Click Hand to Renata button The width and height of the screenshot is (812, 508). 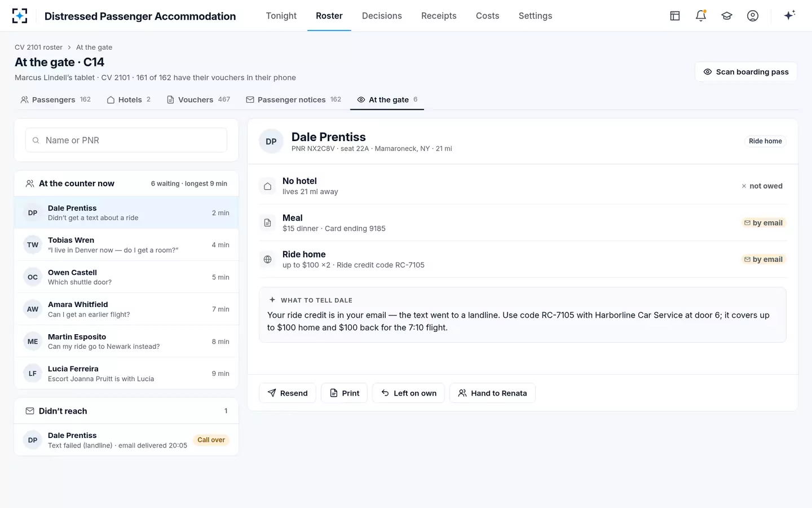tap(492, 393)
